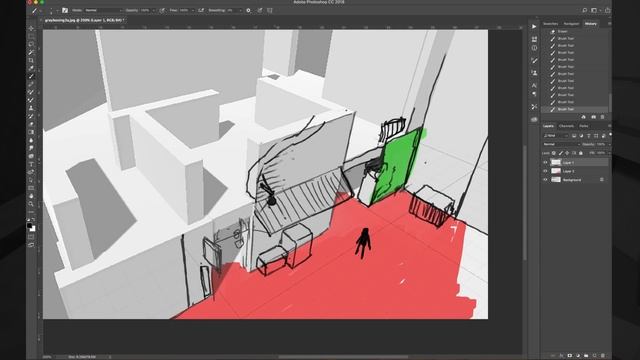The width and height of the screenshot is (640, 360).
Task: Open the Flow slider arrow
Action: [192, 10]
